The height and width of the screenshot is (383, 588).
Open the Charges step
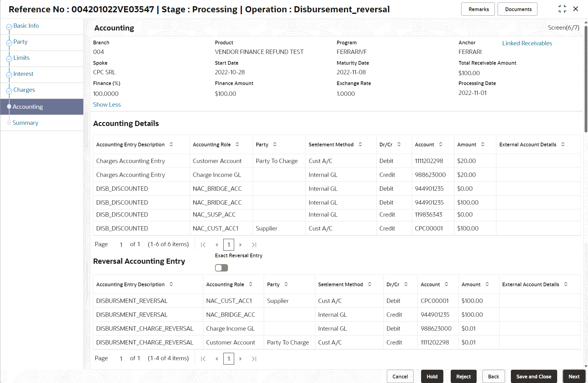point(24,90)
